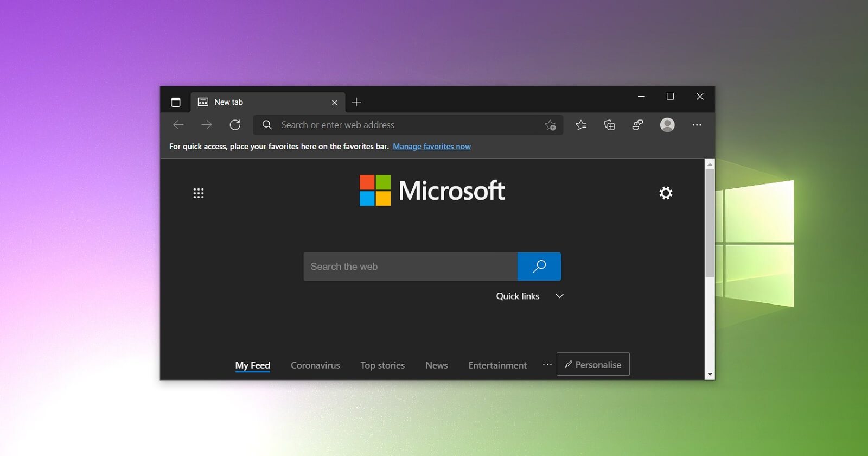The height and width of the screenshot is (456, 868).
Task: Click the blue web search button
Action: (x=539, y=267)
